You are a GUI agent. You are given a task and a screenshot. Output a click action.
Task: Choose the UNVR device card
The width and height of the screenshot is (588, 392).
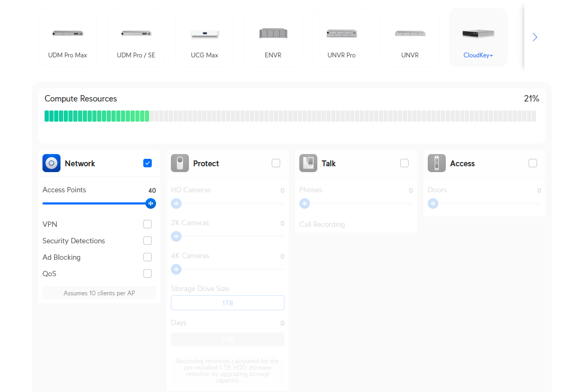(x=410, y=38)
